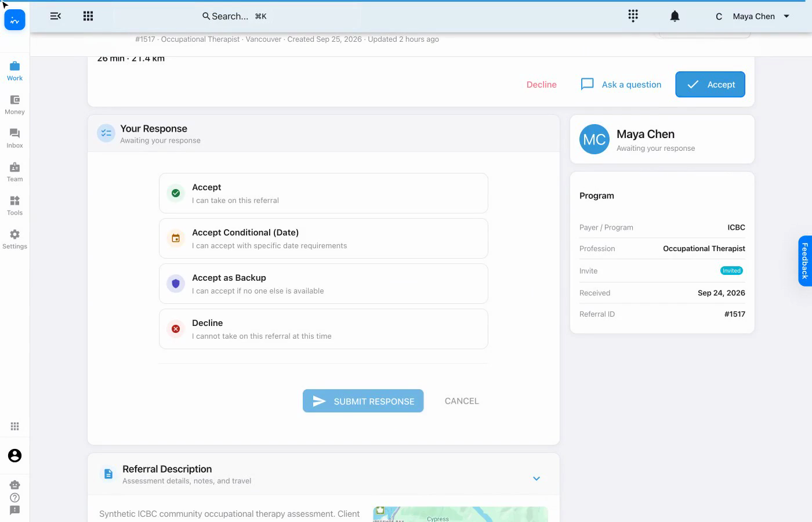Open the Feedback side tab
This screenshot has width=812, height=522.
[x=804, y=261]
